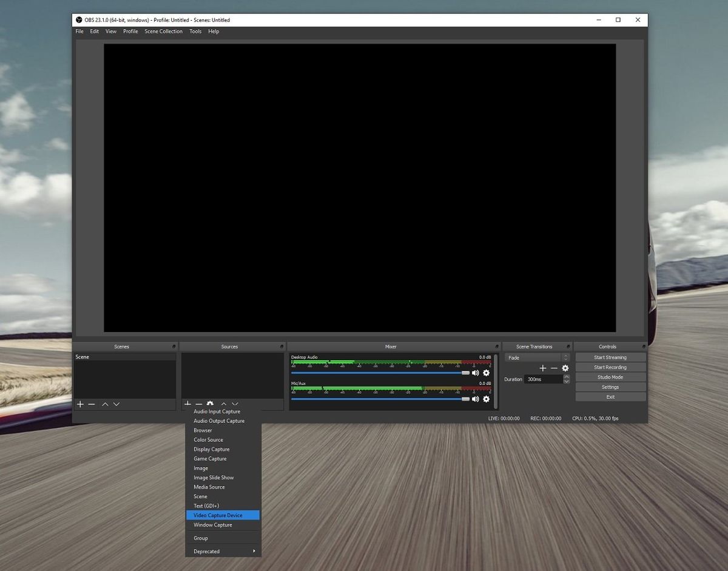Remove the selected scene using the minus icon
The height and width of the screenshot is (571, 728).
pyautogui.click(x=92, y=404)
